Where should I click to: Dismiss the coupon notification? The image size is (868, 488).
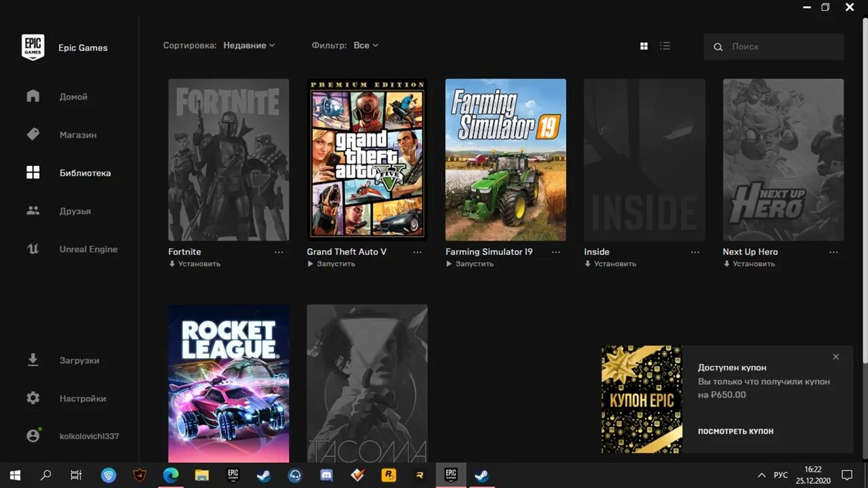(835, 357)
